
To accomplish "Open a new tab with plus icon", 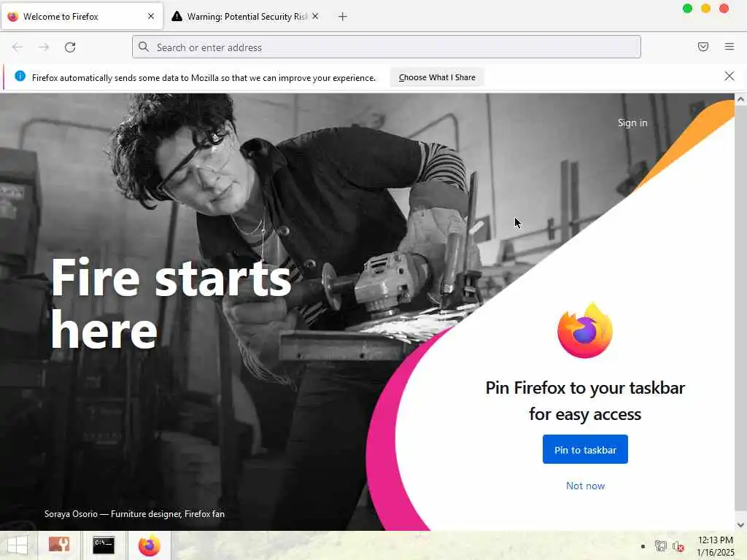I will (x=343, y=17).
